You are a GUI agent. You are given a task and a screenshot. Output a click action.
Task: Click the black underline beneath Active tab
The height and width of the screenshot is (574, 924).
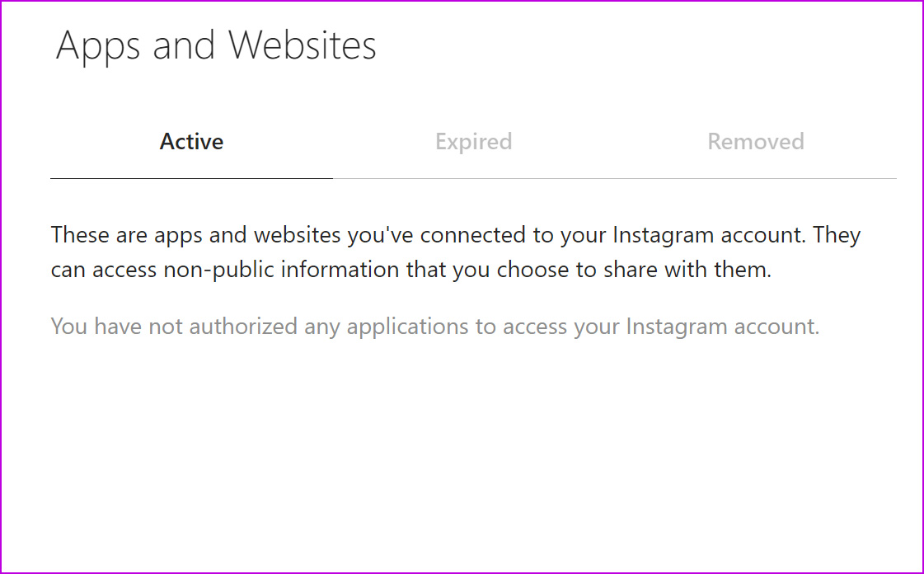pos(191,178)
